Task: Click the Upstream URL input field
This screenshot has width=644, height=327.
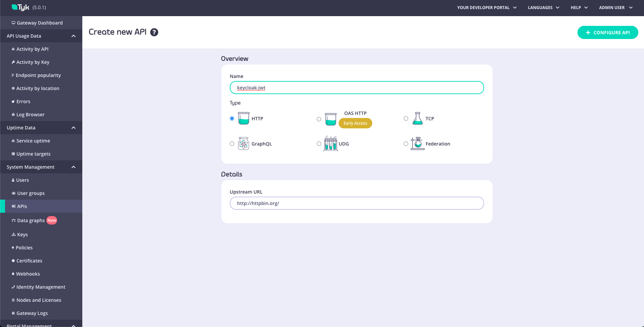Action: click(356, 203)
